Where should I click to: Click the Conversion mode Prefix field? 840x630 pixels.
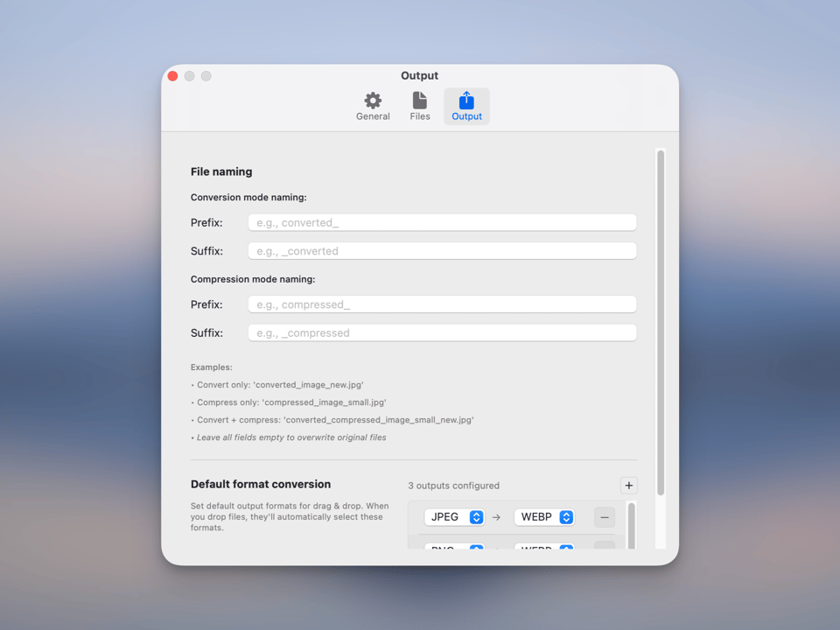pos(442,223)
